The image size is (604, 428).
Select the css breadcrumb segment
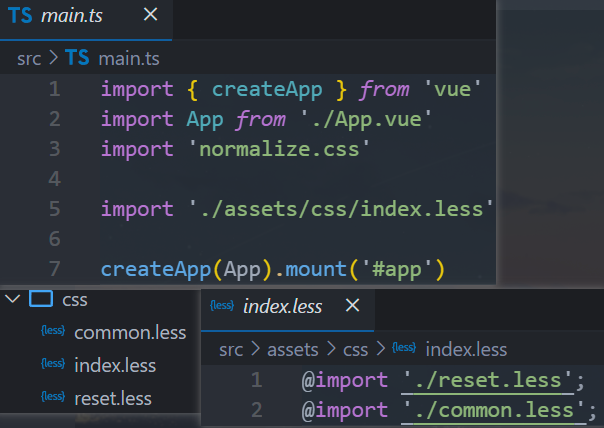(x=353, y=349)
